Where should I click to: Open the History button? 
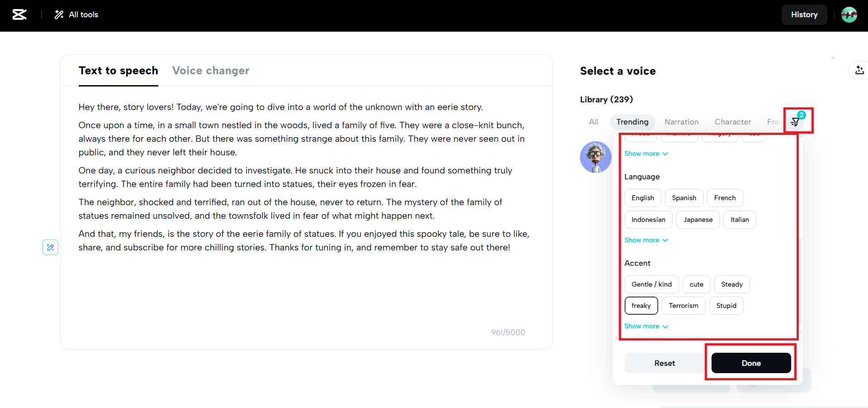coord(804,14)
